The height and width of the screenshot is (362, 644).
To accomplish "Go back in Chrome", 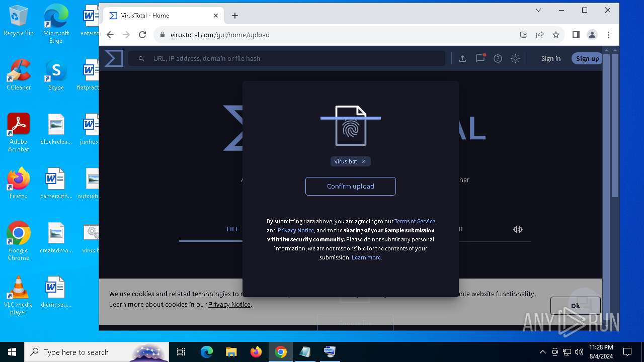I will pos(110,35).
